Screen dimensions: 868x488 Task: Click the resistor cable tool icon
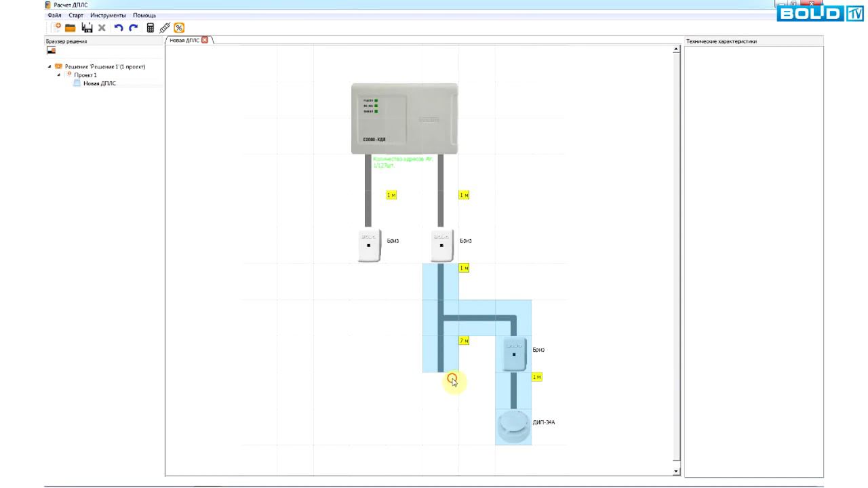164,28
